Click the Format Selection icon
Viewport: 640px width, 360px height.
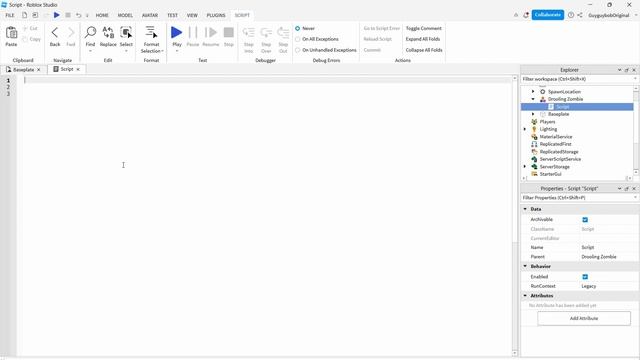click(x=151, y=33)
